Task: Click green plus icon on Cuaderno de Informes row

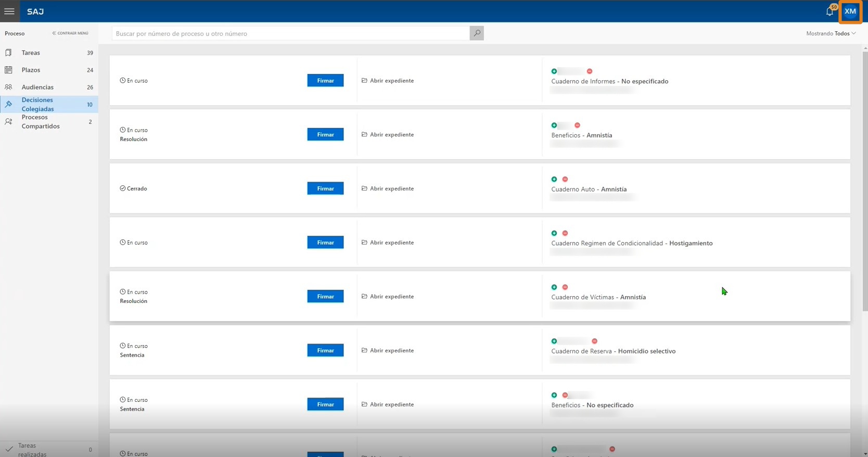Action: point(554,71)
